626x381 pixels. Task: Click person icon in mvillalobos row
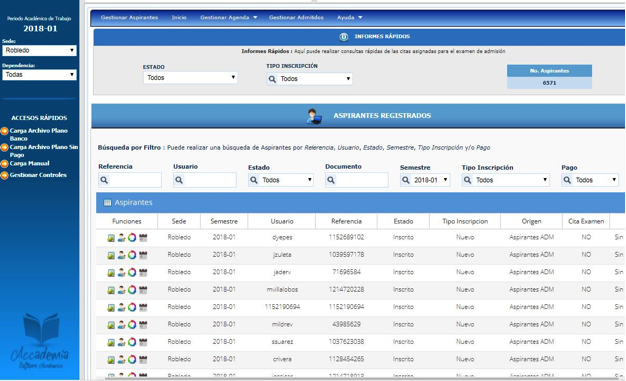121,290
